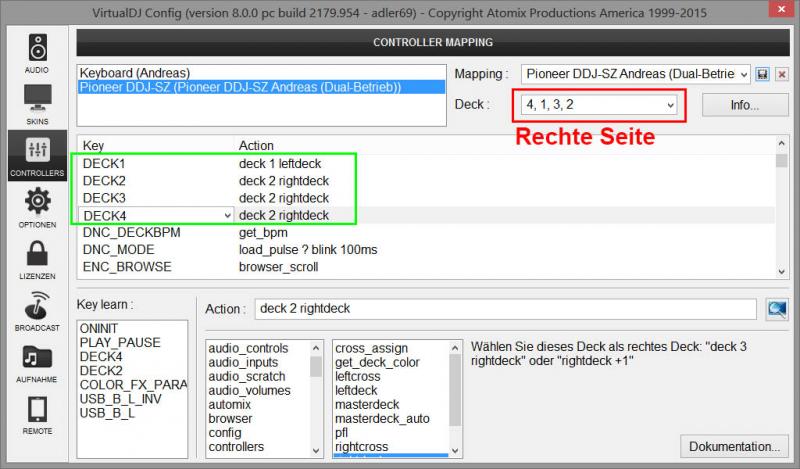
Task: Open the Aufnahme recording section
Action: 37,363
